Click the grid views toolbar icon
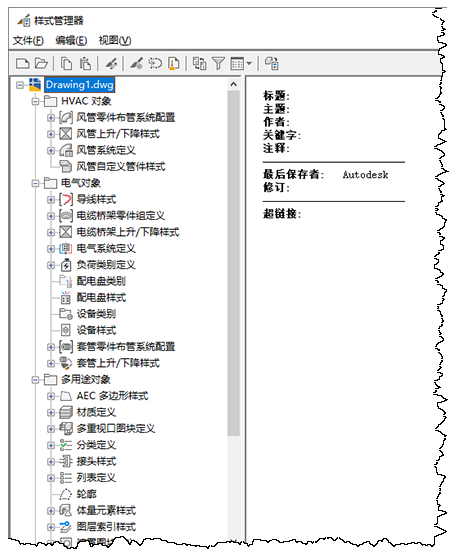This screenshot has width=460, height=560. pyautogui.click(x=237, y=64)
